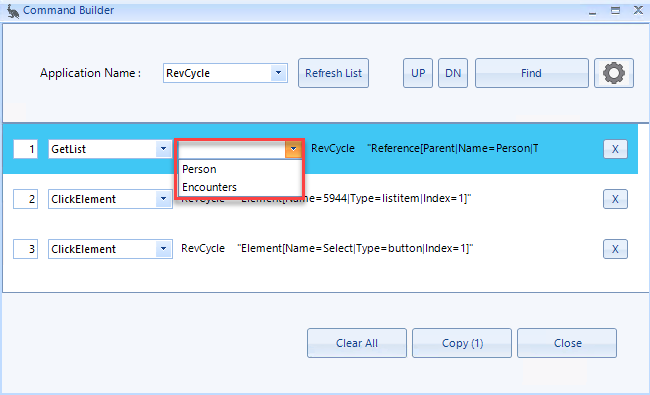The image size is (650, 395).
Task: Click the empty combo box text field in row 1
Action: click(x=232, y=149)
